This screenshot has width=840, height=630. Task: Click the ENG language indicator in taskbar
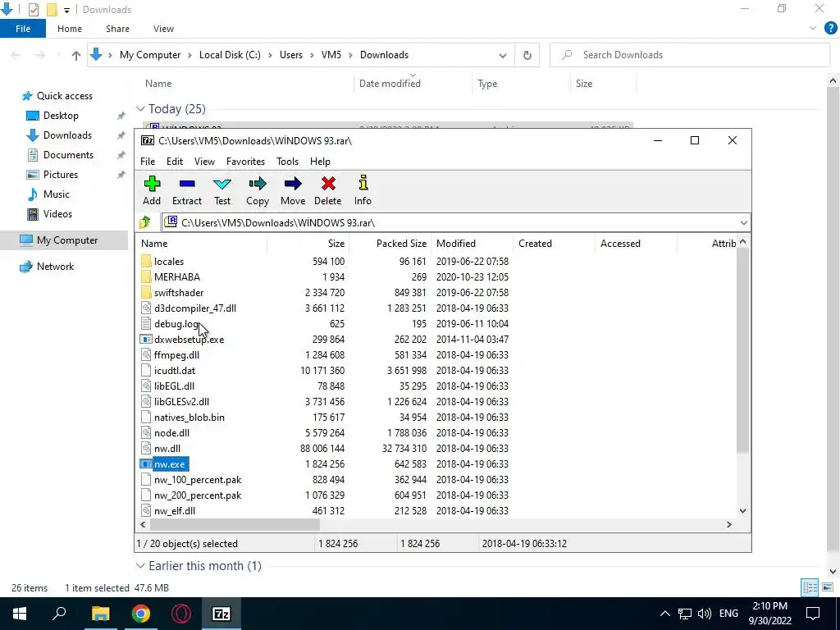tap(728, 614)
